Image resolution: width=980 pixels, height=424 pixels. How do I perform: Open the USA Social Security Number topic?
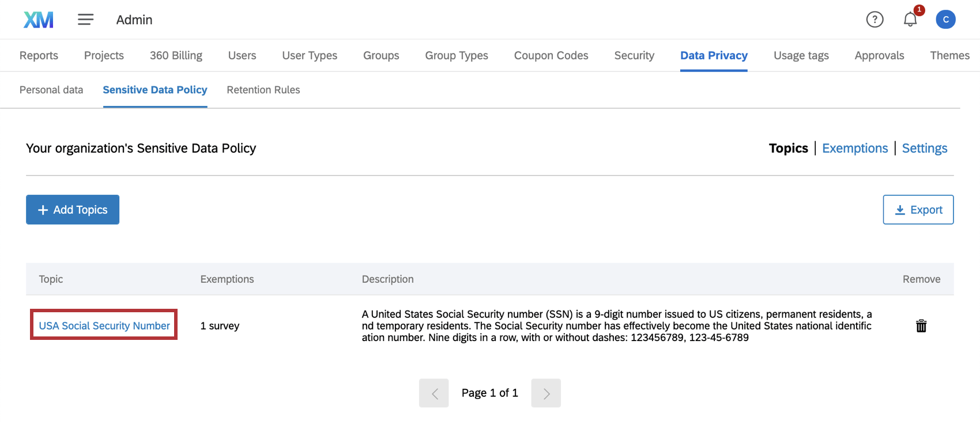click(104, 325)
